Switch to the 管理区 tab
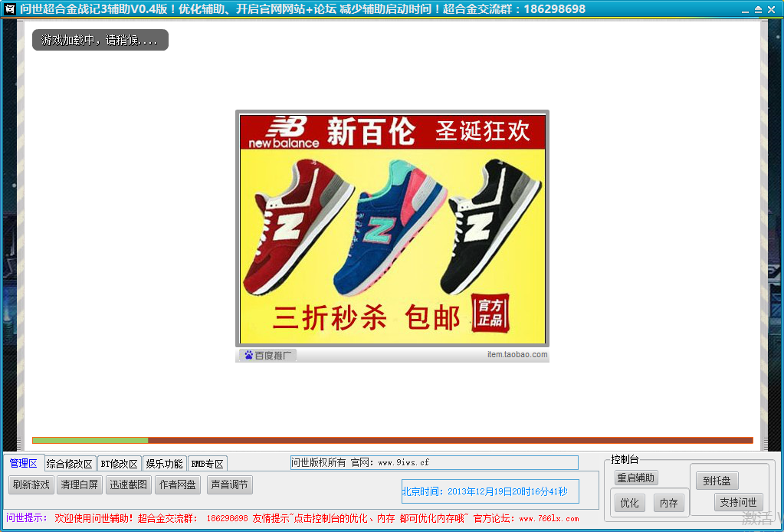The height and width of the screenshot is (532, 784). [24, 463]
